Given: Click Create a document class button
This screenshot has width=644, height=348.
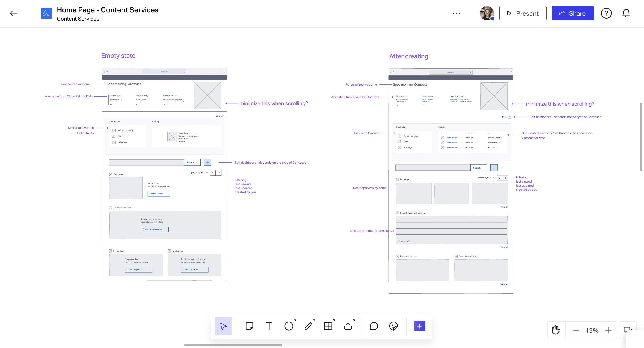Looking at the screenshot, I should pyautogui.click(x=155, y=230).
